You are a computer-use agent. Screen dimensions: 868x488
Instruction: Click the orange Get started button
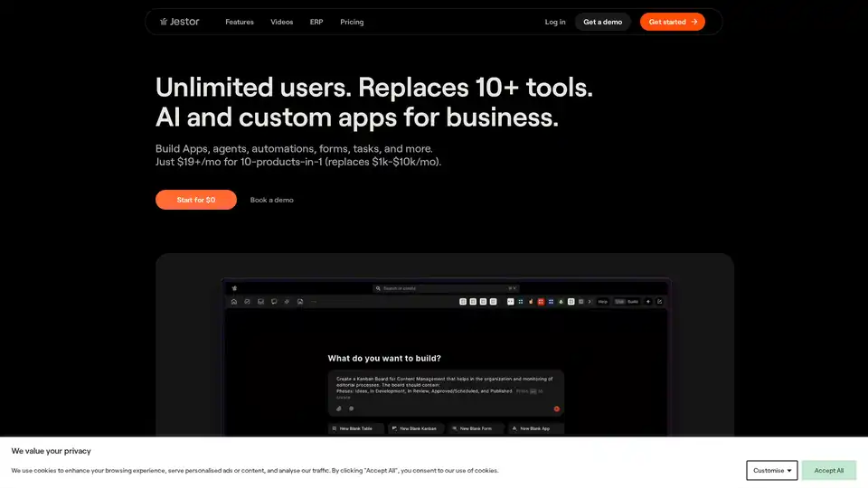click(673, 22)
